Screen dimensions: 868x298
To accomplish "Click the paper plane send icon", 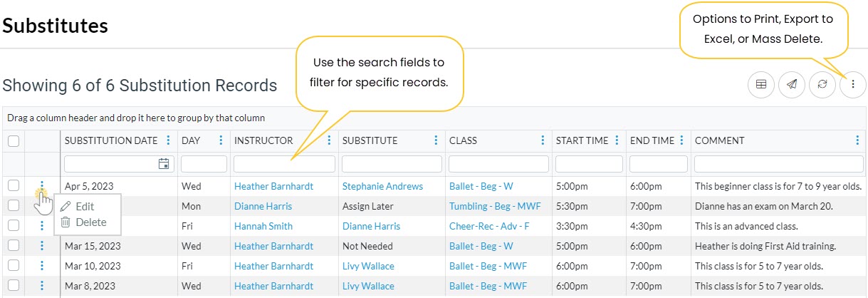I will click(x=791, y=85).
